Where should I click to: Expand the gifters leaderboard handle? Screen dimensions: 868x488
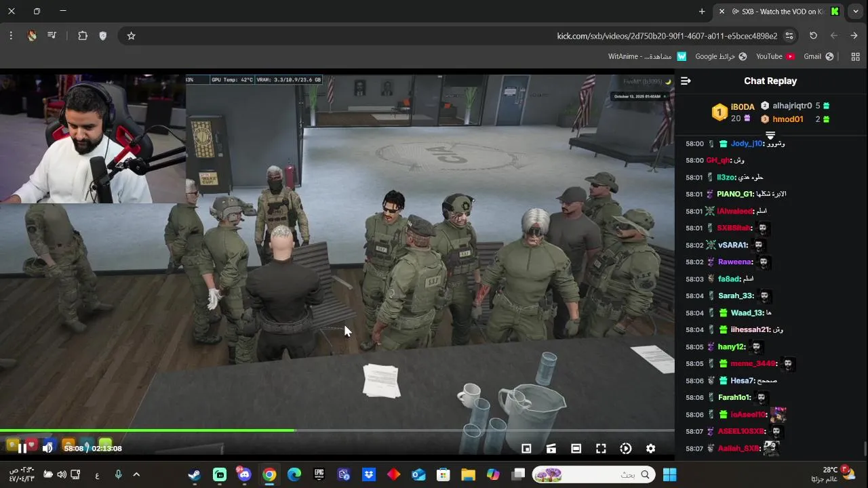click(770, 135)
